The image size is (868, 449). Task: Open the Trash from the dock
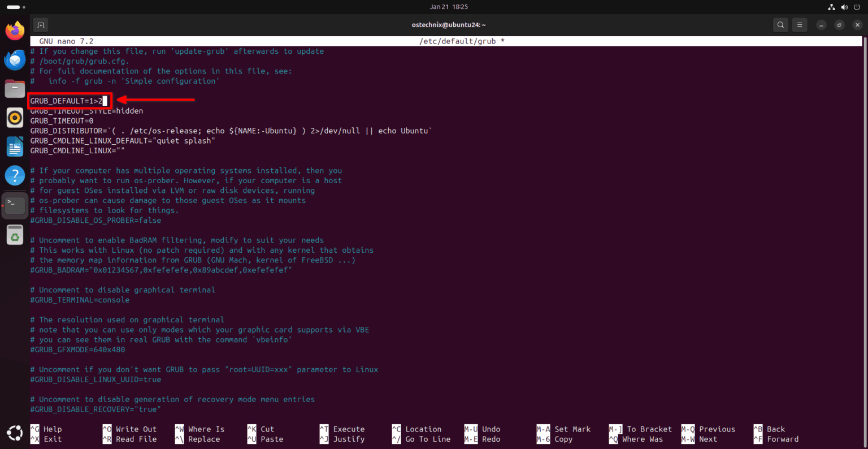[x=15, y=234]
